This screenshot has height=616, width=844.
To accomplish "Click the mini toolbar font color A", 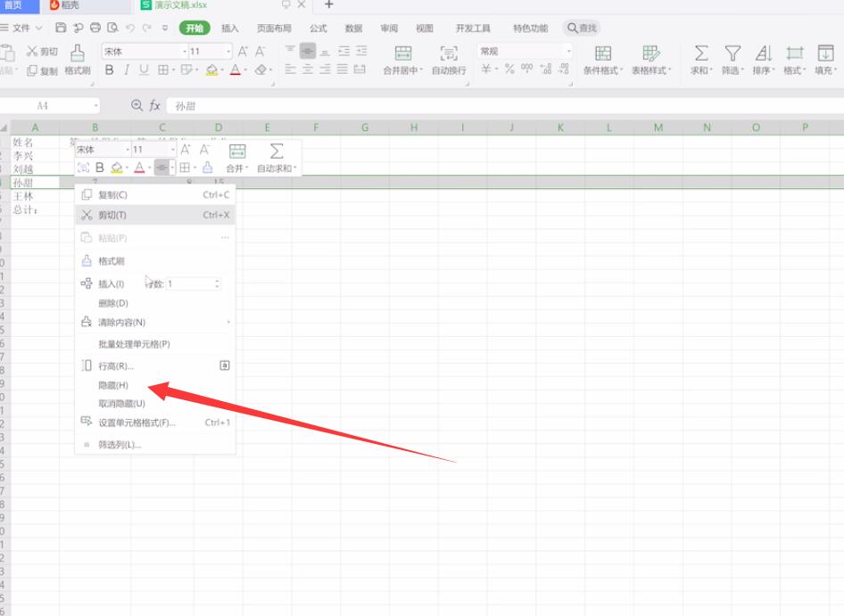I will (139, 168).
